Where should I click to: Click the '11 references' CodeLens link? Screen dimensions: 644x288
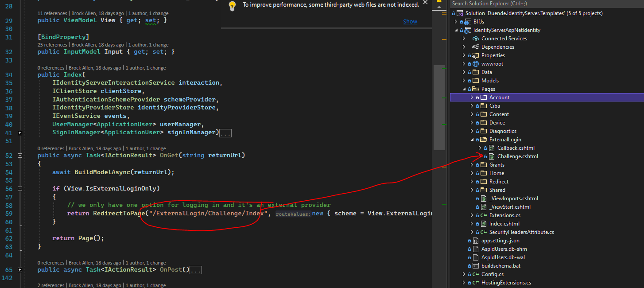(x=52, y=13)
